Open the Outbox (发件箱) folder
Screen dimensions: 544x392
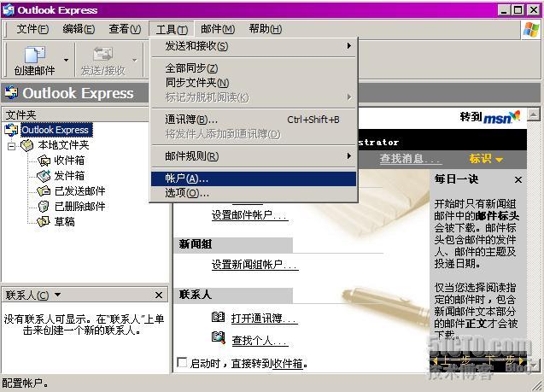(44, 176)
